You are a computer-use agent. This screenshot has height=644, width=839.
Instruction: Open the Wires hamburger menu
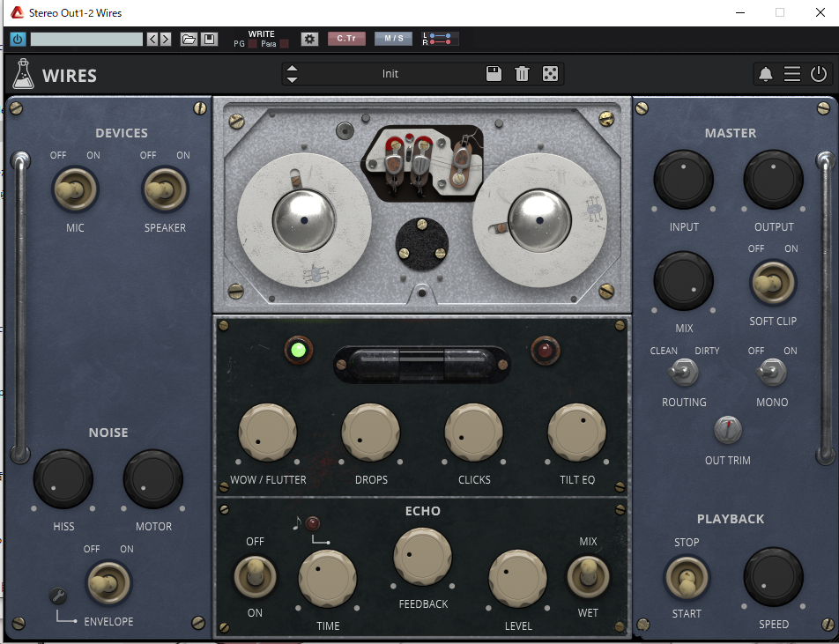pos(792,74)
